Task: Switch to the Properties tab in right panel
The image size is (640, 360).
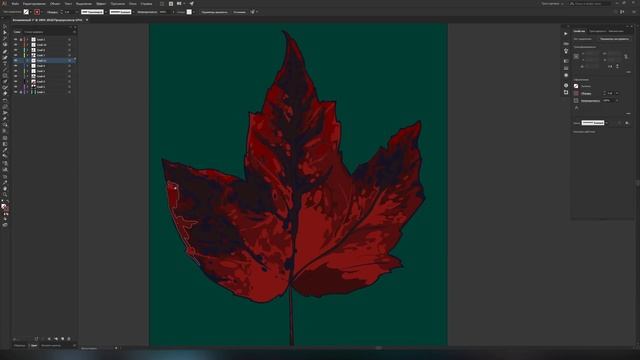Action: [x=579, y=31]
